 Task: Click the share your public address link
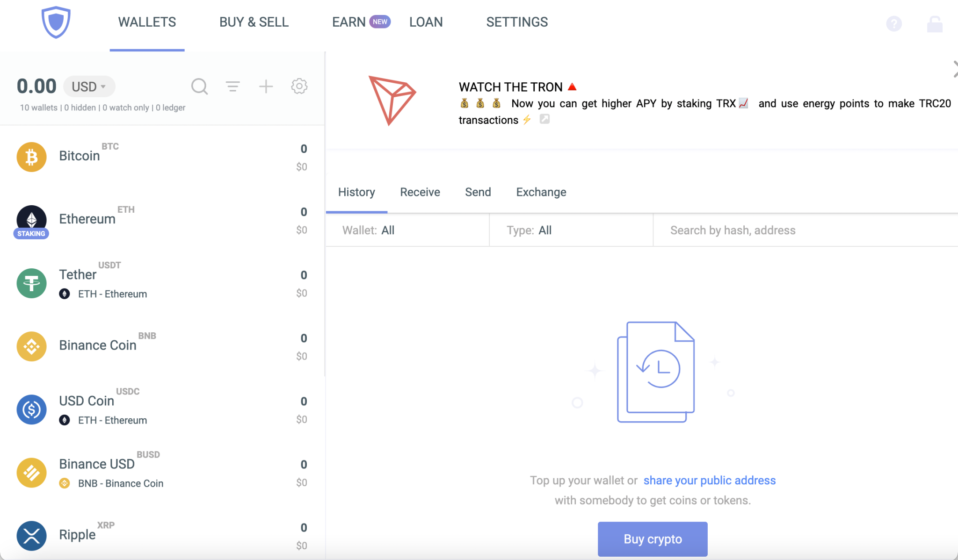point(709,480)
